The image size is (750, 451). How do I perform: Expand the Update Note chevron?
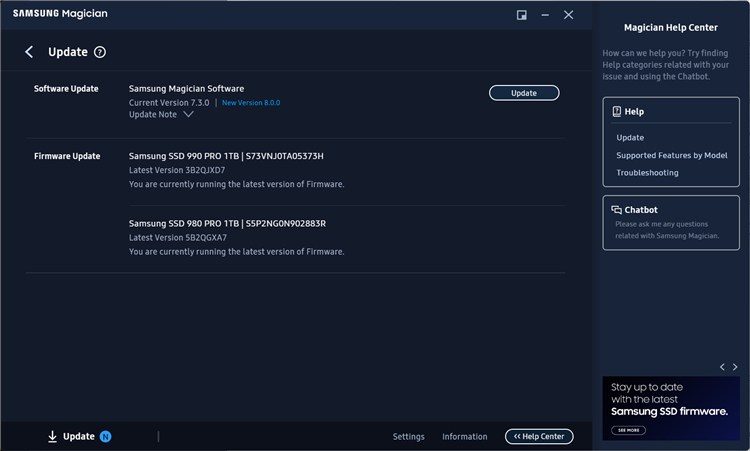188,114
